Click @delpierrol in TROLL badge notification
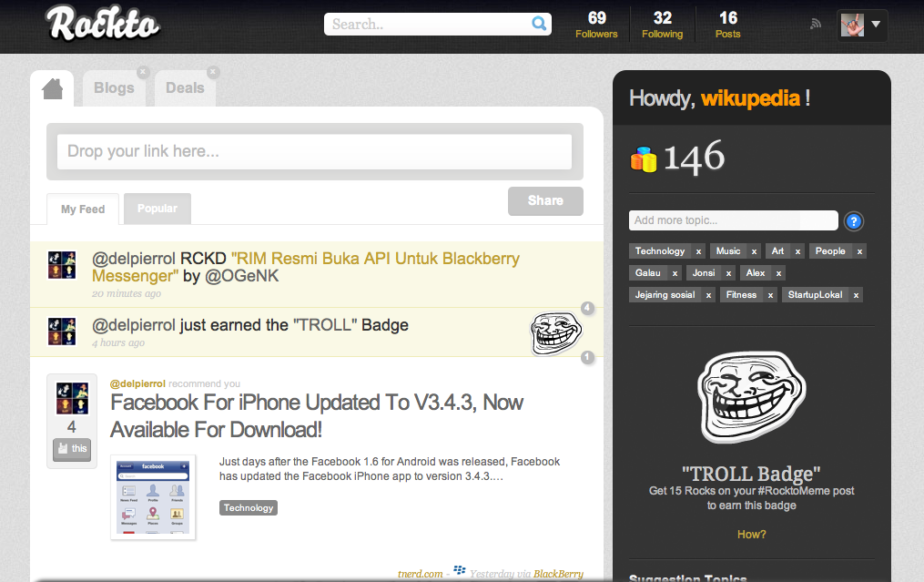924x582 pixels. 134,325
